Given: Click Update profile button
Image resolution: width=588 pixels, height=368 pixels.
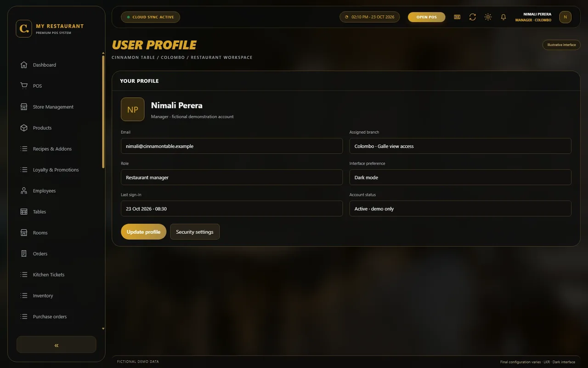Looking at the screenshot, I should tap(143, 232).
